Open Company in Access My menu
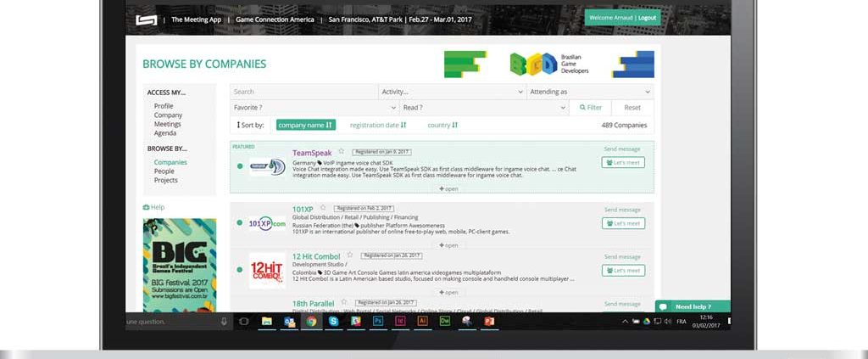Viewport: 868px width, 359px height. (x=169, y=115)
